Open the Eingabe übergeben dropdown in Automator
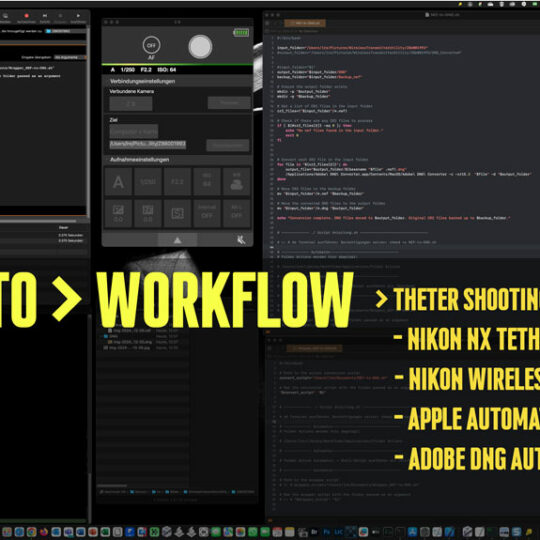This screenshot has height=540, width=540. click(x=69, y=57)
